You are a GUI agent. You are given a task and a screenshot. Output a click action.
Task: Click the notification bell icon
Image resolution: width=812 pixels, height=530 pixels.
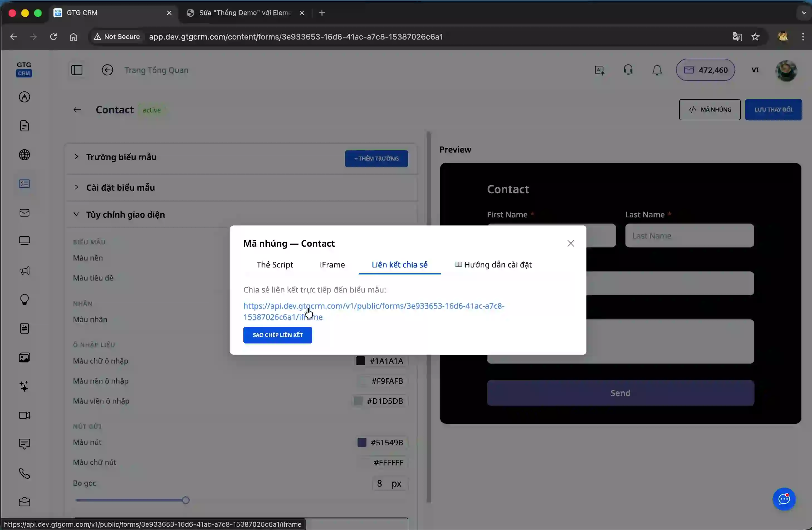[657, 70]
